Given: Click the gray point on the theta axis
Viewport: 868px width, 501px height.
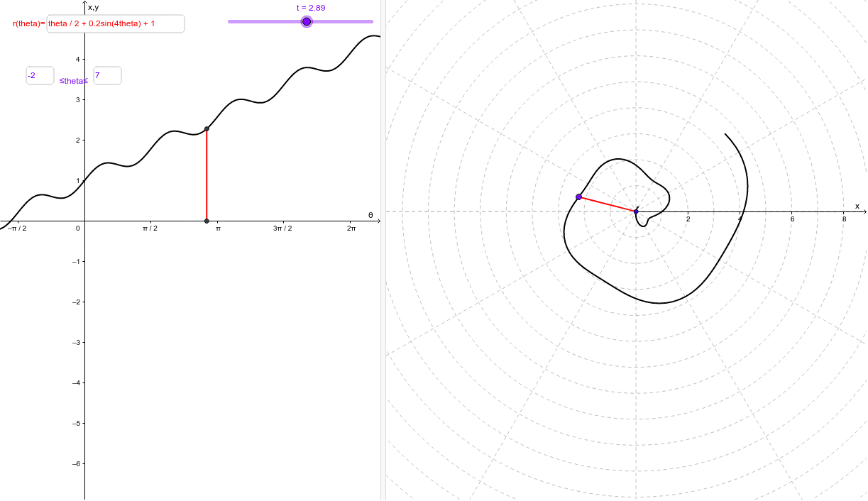Looking at the screenshot, I should tap(207, 221).
